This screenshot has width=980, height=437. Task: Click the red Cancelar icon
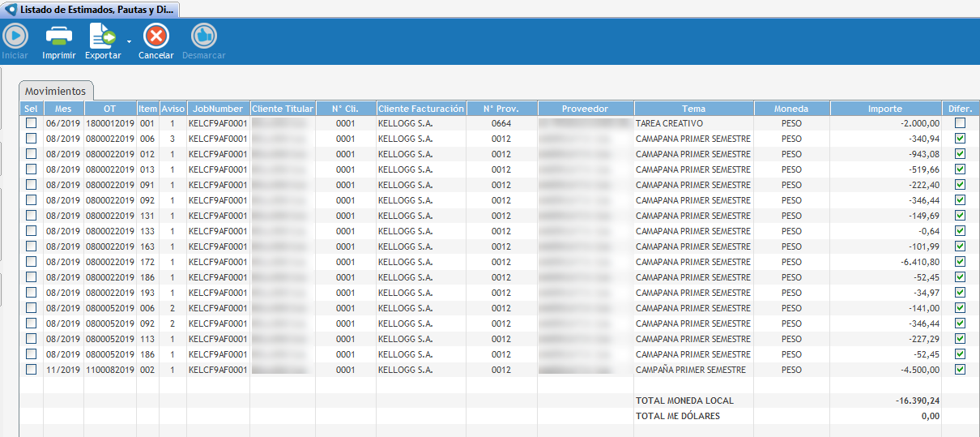click(156, 36)
